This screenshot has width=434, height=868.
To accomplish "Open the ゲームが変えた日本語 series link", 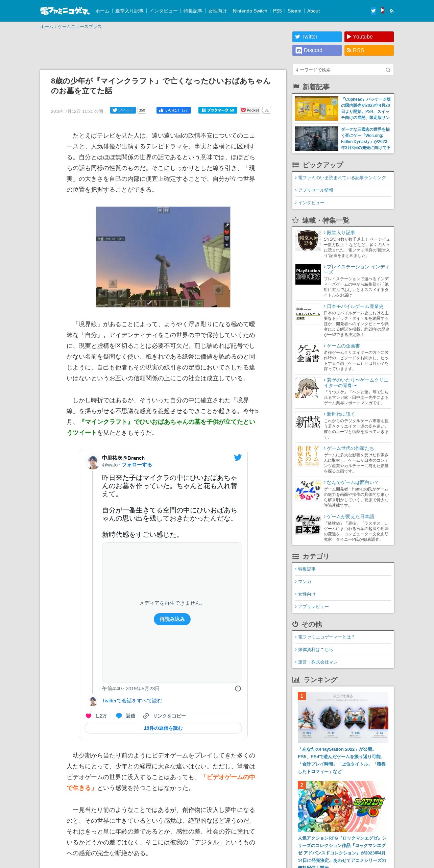I will (x=350, y=516).
